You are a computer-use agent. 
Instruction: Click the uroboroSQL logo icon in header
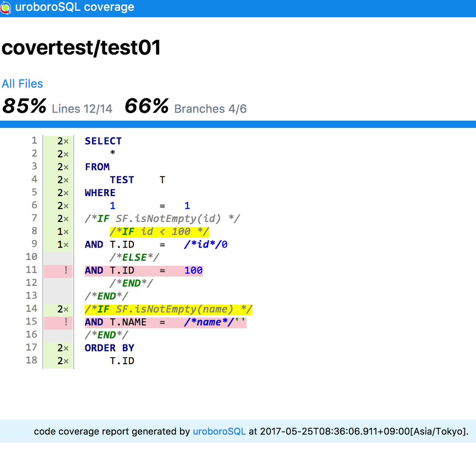tap(6, 8)
